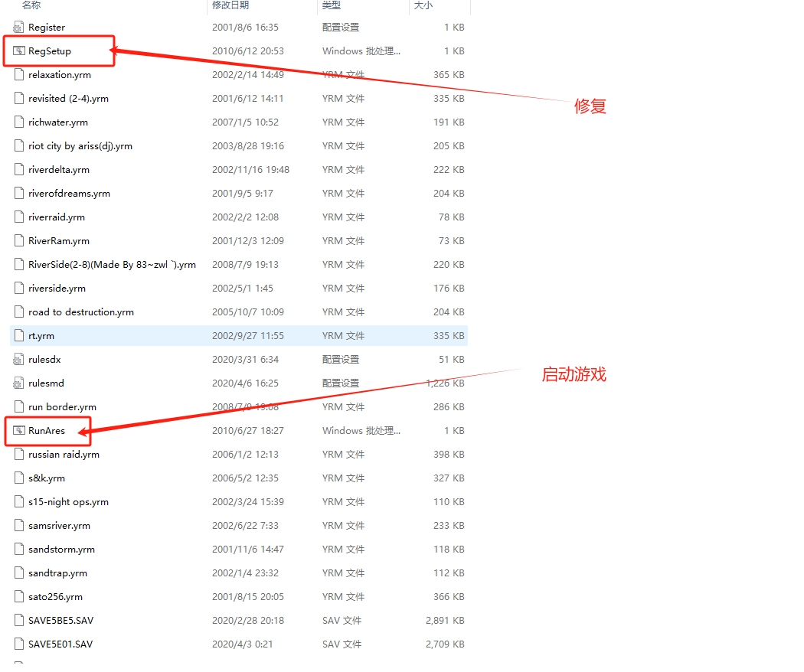
Task: Select the file name rt.yrm
Action: 41,336
